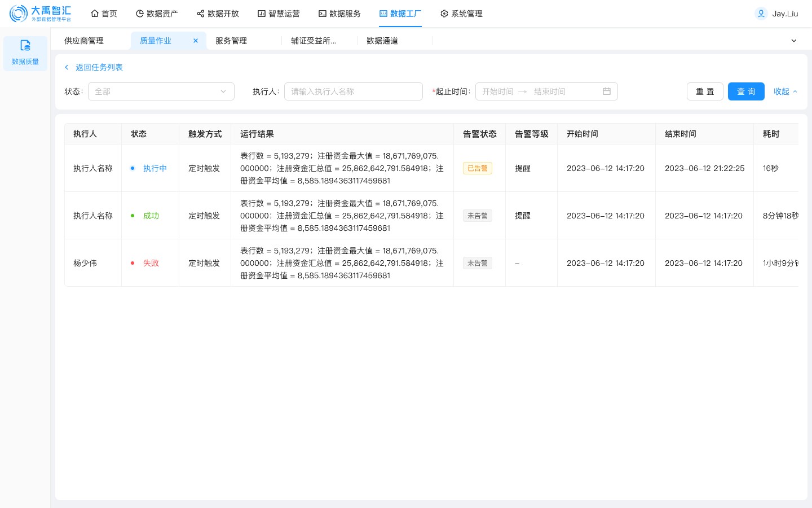The width and height of the screenshot is (812, 508).
Task: Close the 质量作业 tab
Action: click(x=196, y=41)
